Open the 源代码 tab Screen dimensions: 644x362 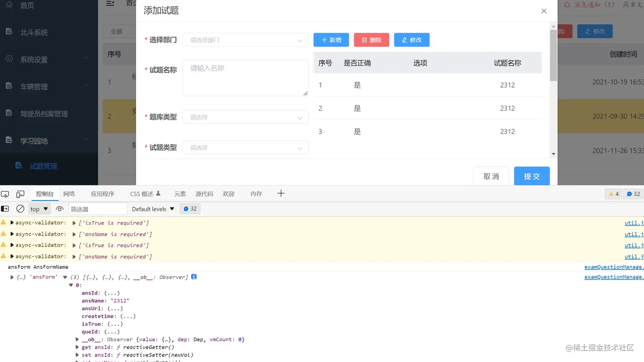[x=204, y=194]
